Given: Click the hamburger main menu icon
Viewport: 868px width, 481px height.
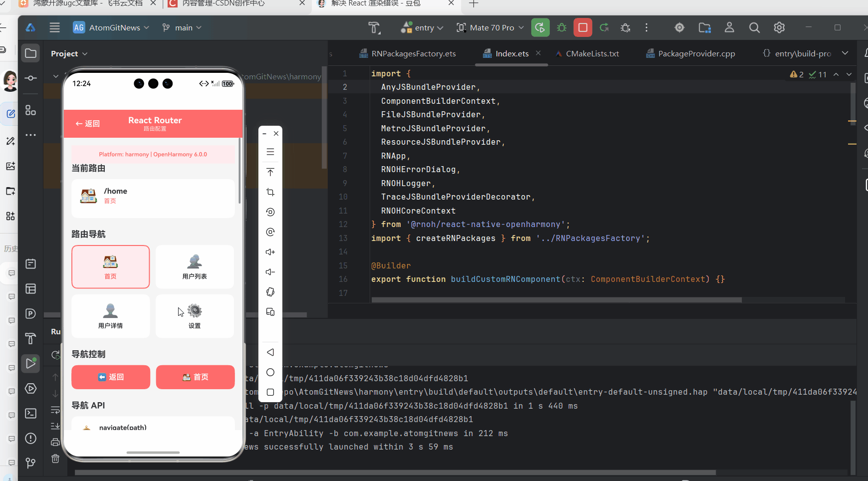Looking at the screenshot, I should (55, 27).
